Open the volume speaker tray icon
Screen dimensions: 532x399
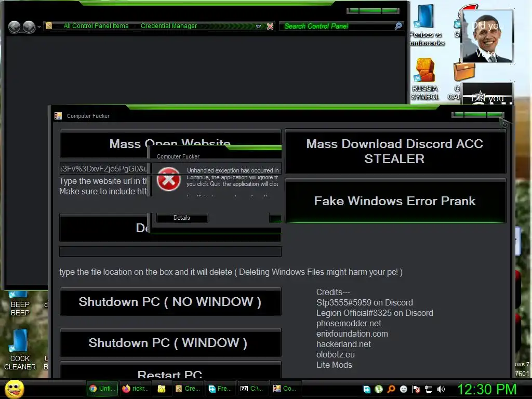click(x=441, y=389)
